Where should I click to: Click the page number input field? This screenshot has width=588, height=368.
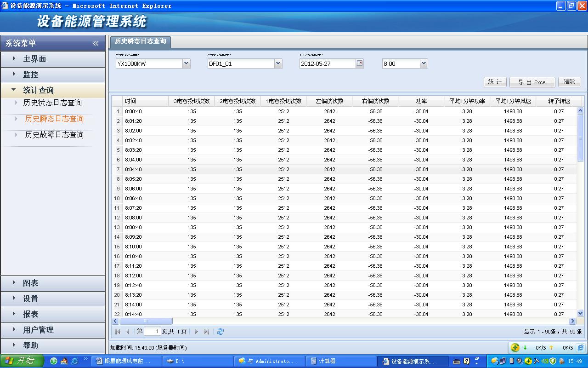click(152, 331)
